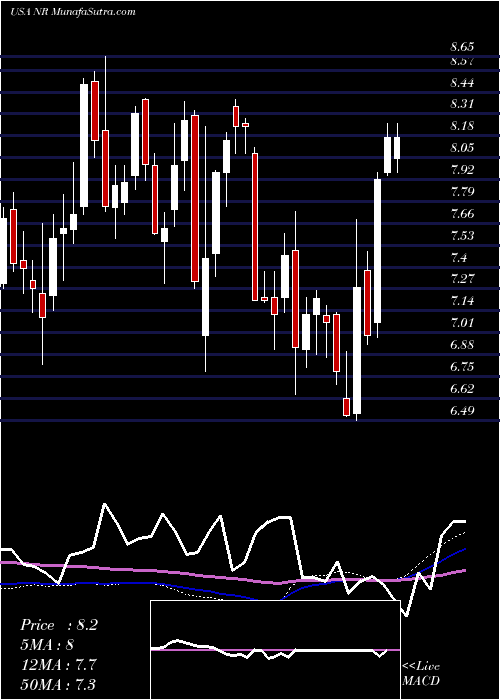The image size is (500, 700).
Task: Click the 6.62 price axis label
Action: point(462,388)
